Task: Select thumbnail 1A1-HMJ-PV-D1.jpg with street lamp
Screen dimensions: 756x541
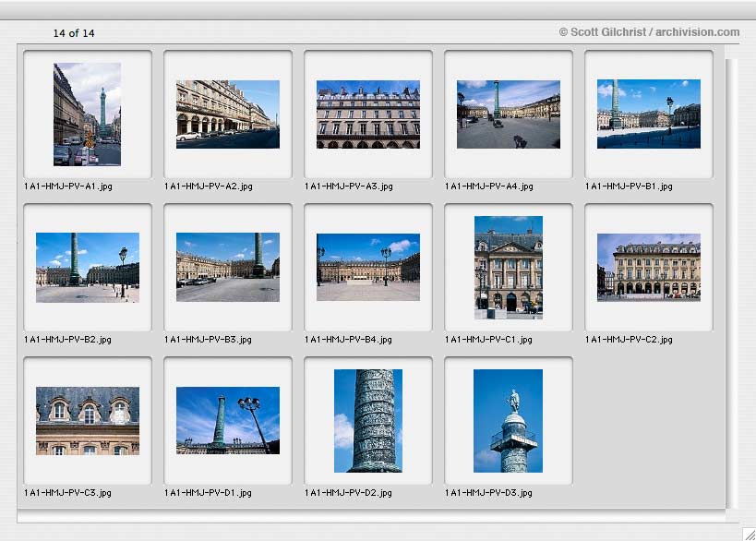Action: coord(228,420)
